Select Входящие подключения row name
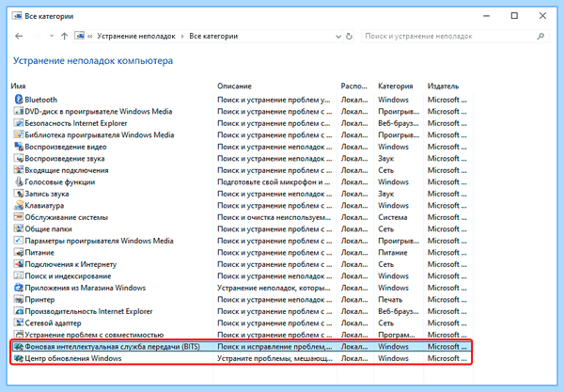This screenshot has width=564, height=392. [x=67, y=170]
